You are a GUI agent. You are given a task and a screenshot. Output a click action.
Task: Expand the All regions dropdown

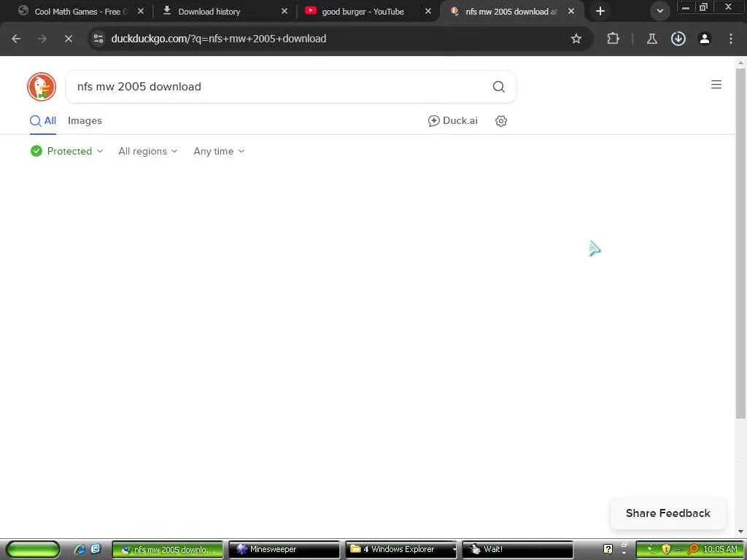147,152
